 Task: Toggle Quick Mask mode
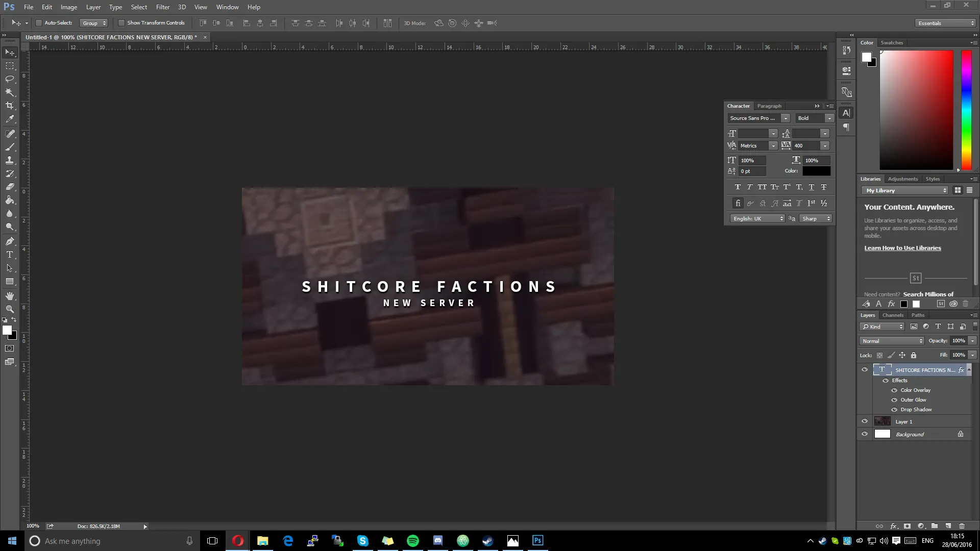[x=10, y=348]
